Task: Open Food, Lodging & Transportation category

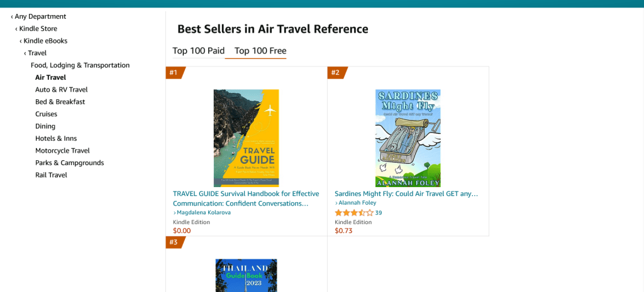Action: pyautogui.click(x=80, y=65)
